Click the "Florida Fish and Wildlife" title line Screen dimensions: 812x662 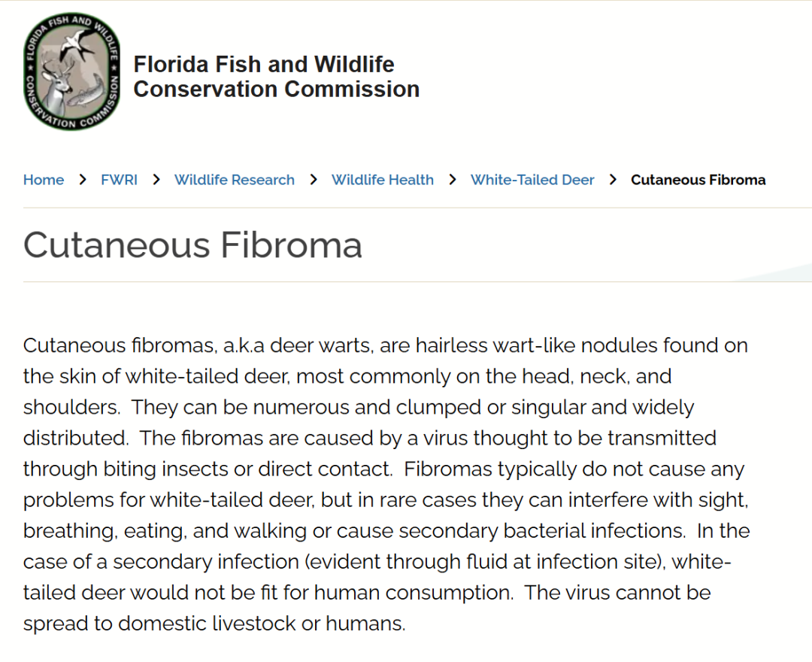(264, 65)
